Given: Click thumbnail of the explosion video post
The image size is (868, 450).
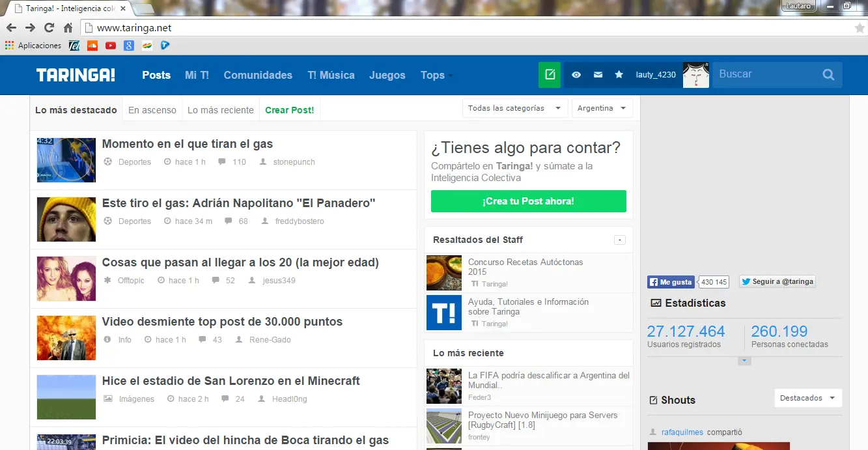Looking at the screenshot, I should point(66,337).
